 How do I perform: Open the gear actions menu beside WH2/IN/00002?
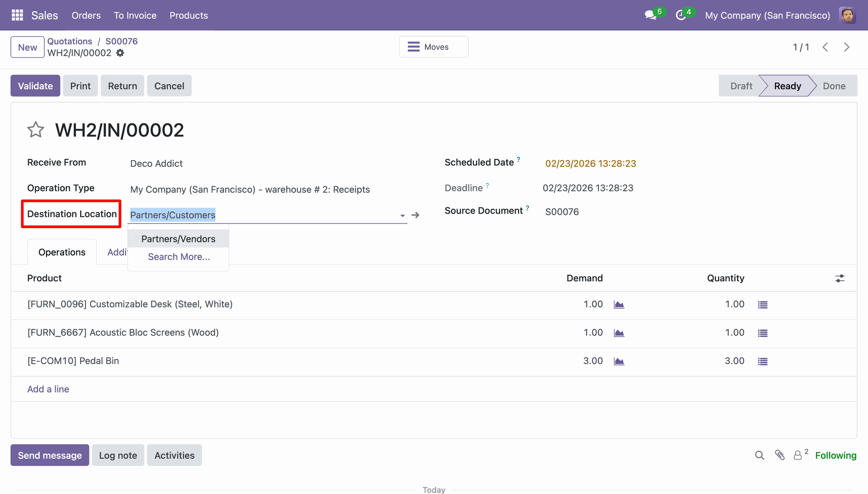click(120, 53)
